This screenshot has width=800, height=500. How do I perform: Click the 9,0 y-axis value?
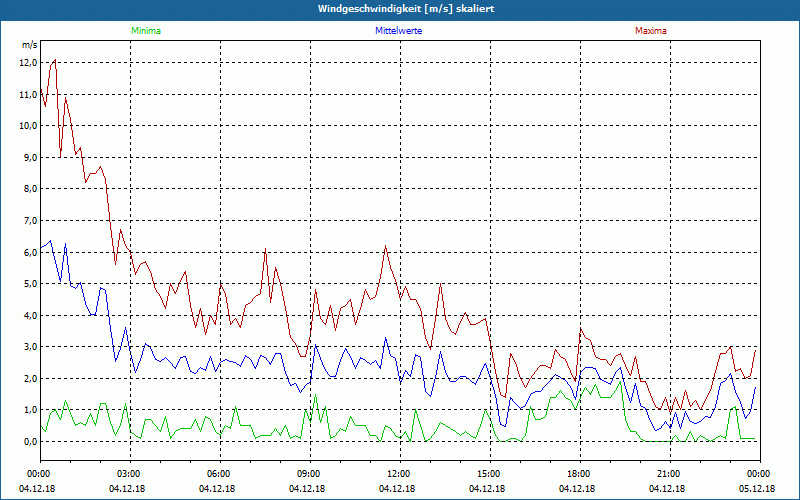tap(31, 158)
